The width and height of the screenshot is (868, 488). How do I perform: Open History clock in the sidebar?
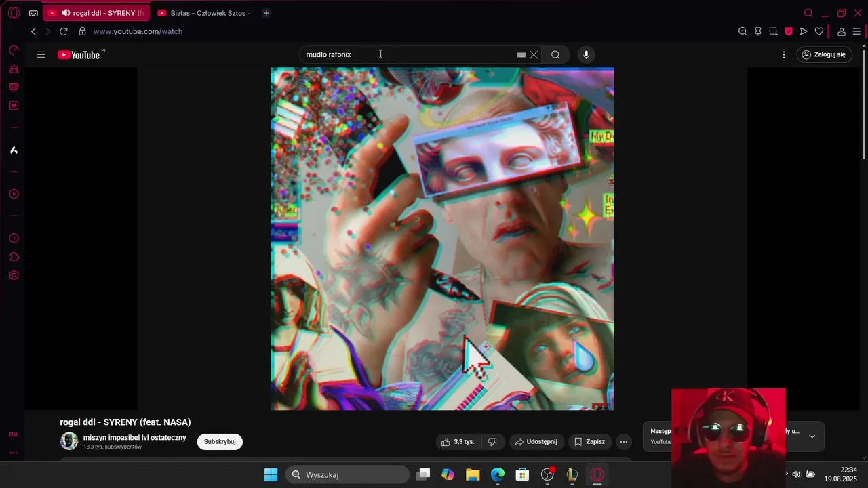[x=14, y=239]
